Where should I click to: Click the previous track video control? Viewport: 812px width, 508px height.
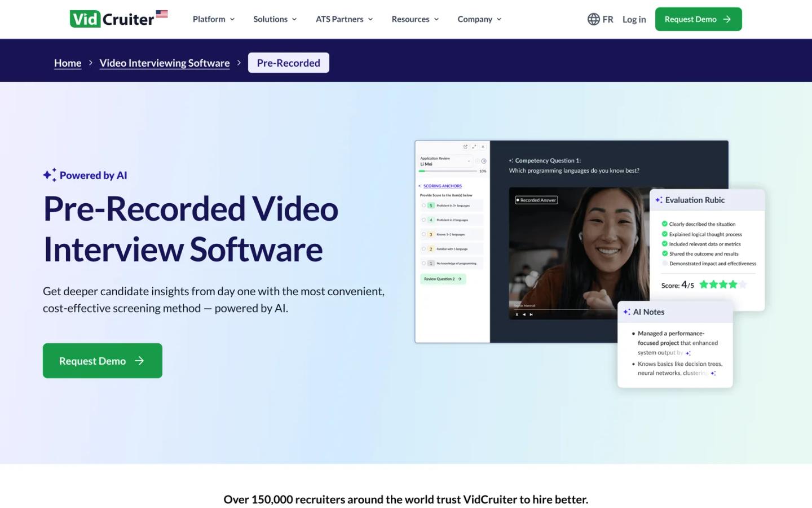click(x=524, y=314)
